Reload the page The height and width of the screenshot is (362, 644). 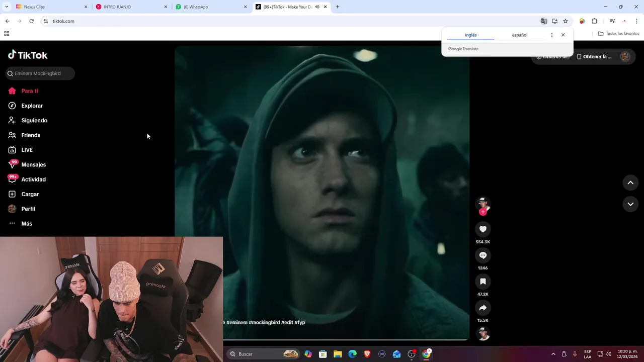[32, 21]
